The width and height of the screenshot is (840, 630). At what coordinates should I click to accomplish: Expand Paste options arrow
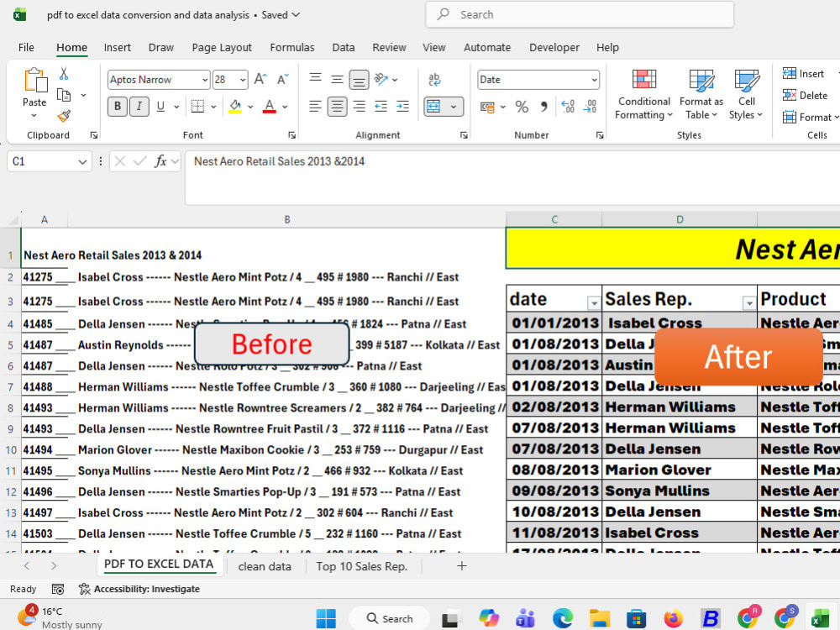coord(34,115)
